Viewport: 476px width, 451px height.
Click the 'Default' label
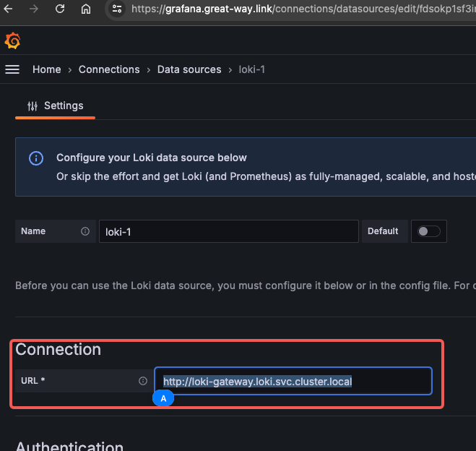tap(383, 231)
